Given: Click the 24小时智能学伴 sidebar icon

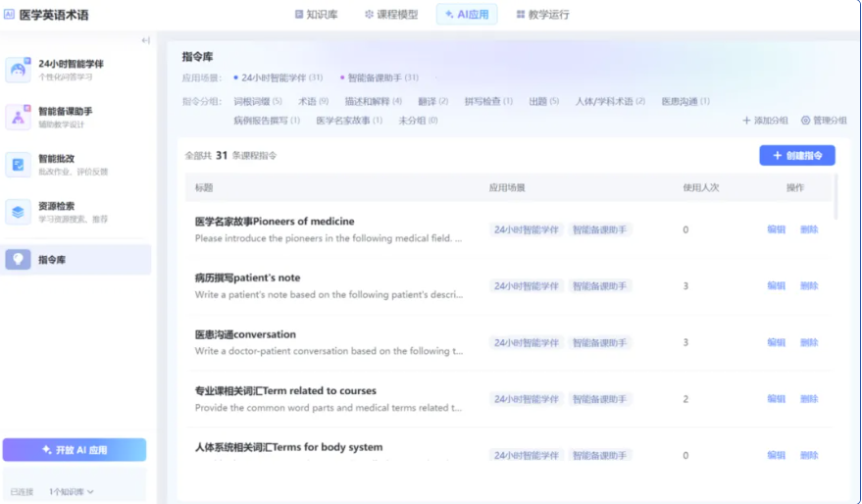Looking at the screenshot, I should pyautogui.click(x=18, y=70).
